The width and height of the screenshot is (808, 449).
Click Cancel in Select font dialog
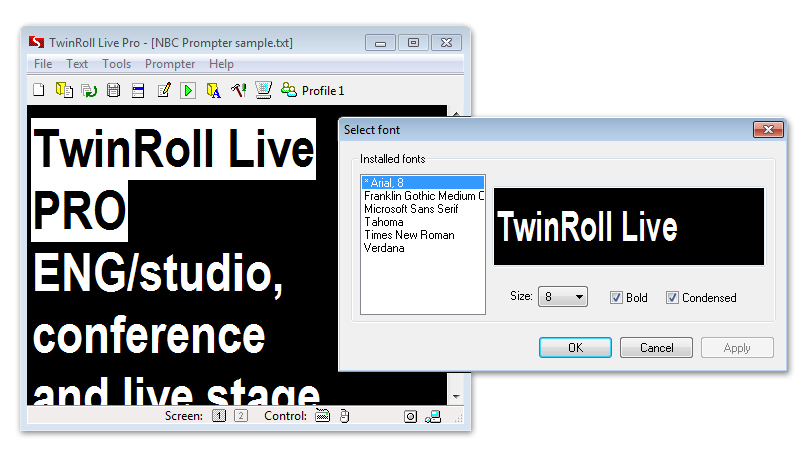click(x=656, y=348)
